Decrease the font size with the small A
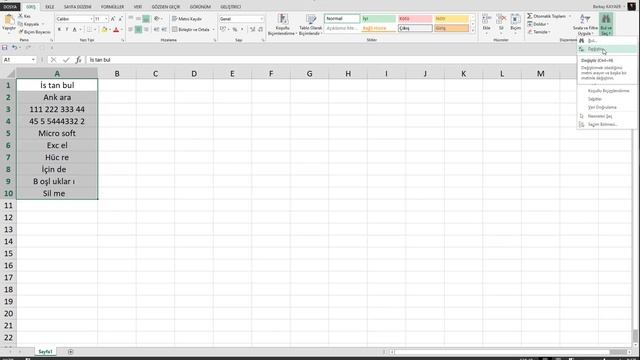 pos(120,19)
